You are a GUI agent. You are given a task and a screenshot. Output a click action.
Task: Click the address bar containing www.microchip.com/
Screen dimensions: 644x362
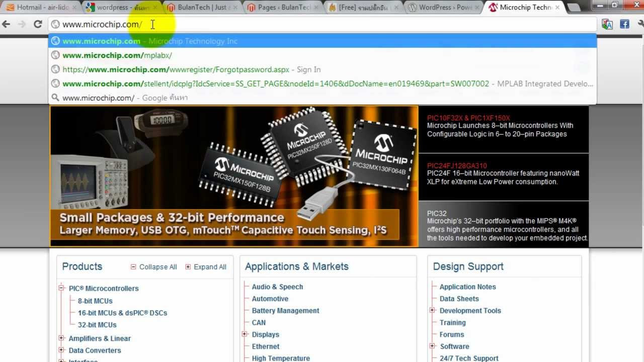pos(322,24)
